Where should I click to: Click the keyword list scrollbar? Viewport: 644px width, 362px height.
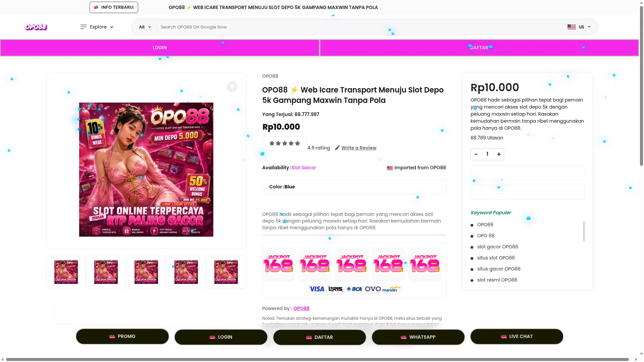584,231
